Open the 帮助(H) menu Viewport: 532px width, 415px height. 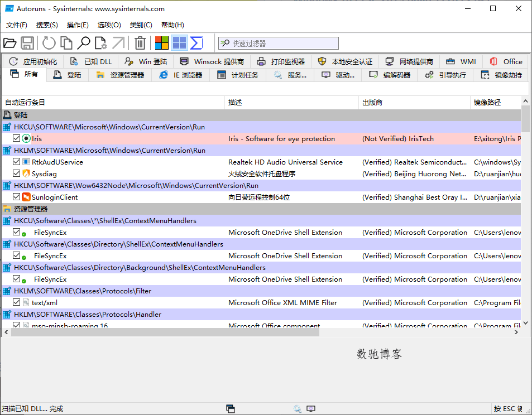click(x=172, y=25)
